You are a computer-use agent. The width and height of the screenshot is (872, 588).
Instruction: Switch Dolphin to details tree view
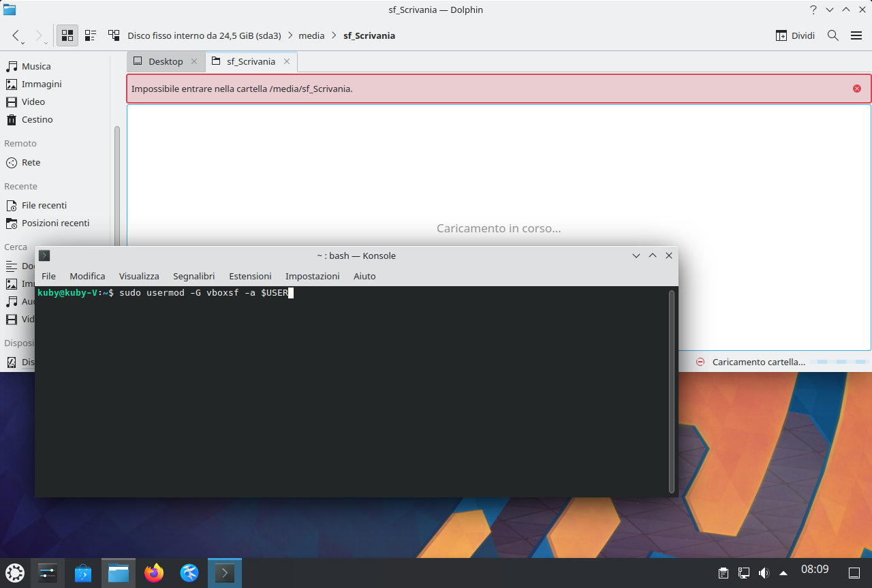coord(114,35)
